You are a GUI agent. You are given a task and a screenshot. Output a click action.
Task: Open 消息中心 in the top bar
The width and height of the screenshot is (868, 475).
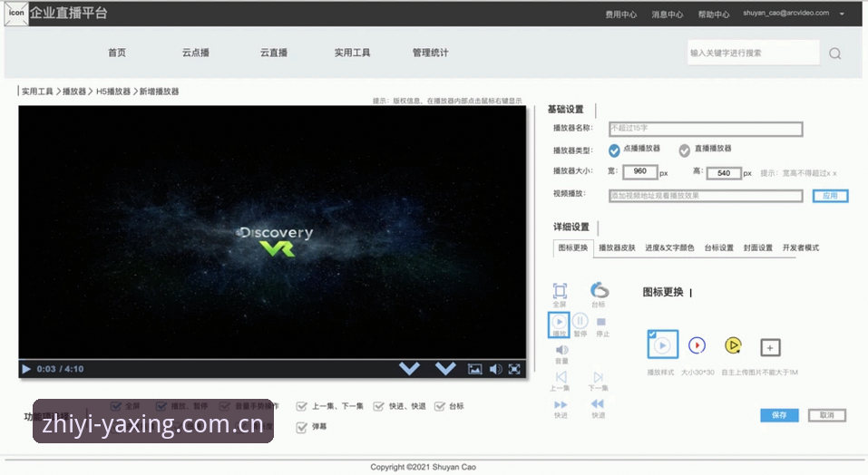pos(667,15)
